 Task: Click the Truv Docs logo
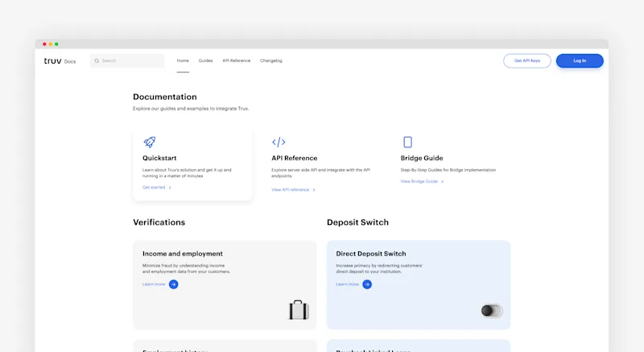(x=60, y=60)
